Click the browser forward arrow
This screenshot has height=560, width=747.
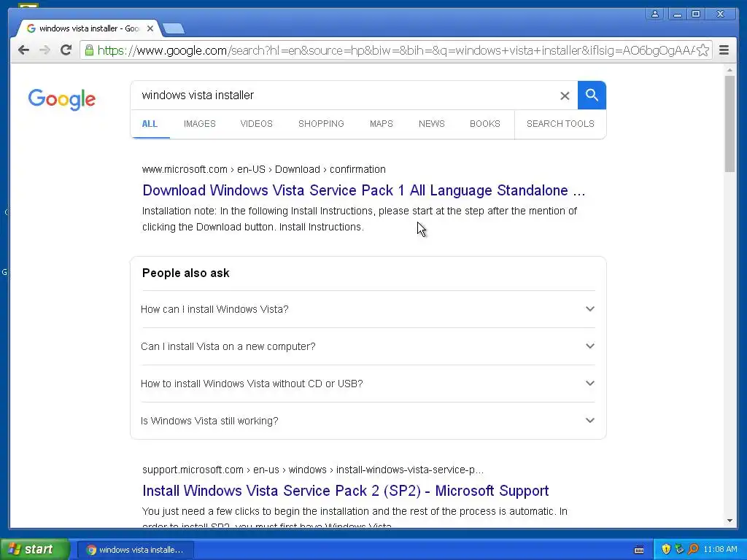(x=44, y=50)
